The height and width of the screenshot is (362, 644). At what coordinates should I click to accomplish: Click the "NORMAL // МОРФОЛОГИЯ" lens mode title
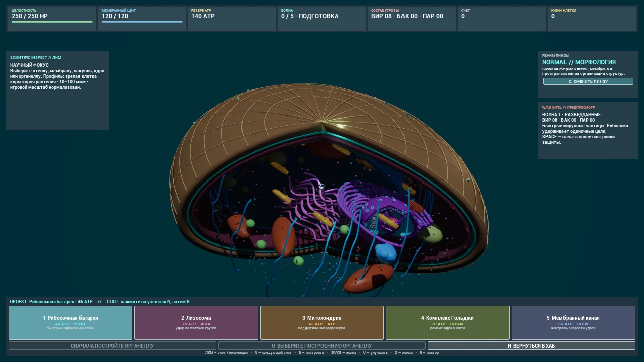tap(579, 62)
